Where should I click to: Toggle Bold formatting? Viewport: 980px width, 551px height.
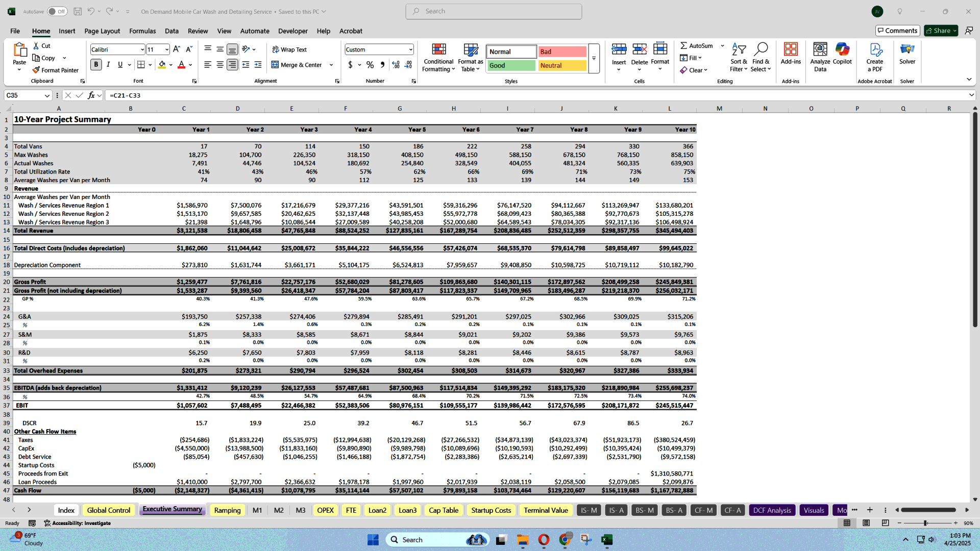(96, 64)
